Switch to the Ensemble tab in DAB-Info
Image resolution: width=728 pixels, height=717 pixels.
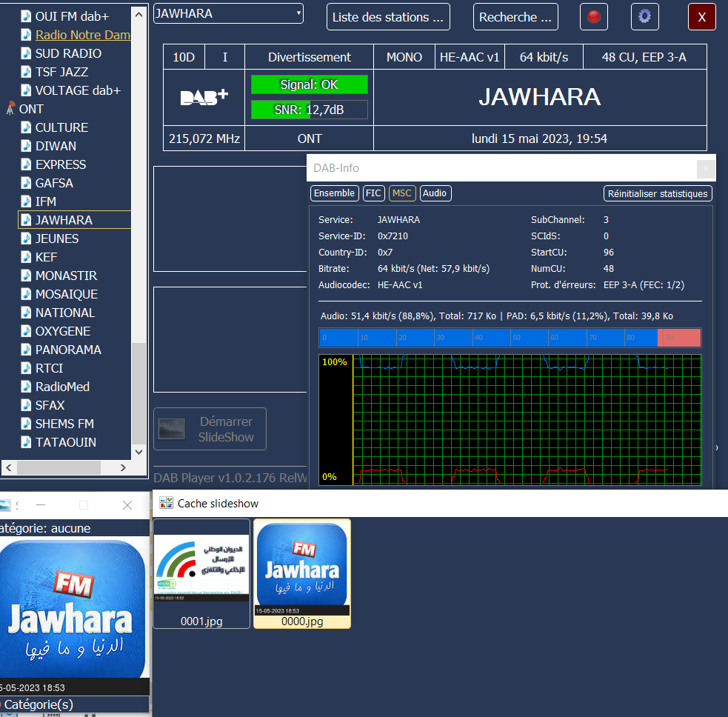[x=334, y=193]
